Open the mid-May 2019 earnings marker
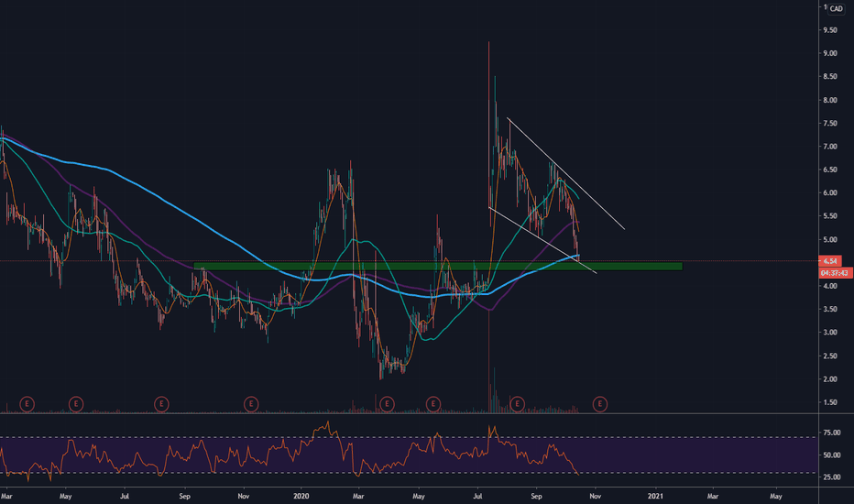 76,404
